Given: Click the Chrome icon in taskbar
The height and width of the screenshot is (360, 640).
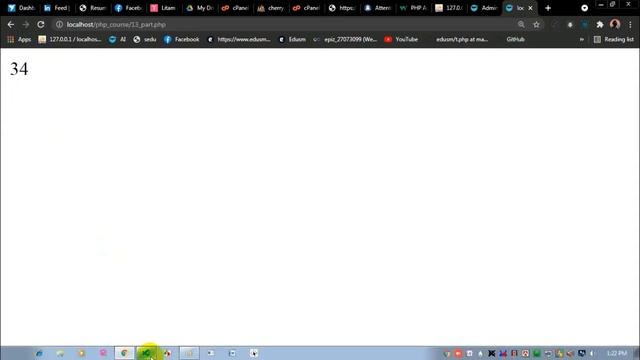Looking at the screenshot, I should coord(124,353).
